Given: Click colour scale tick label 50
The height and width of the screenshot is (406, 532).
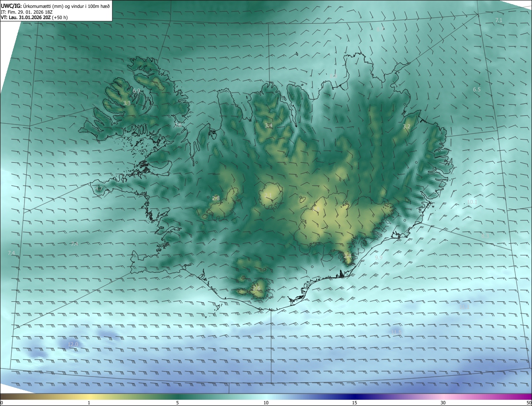Looking at the screenshot, I should pos(529,403).
